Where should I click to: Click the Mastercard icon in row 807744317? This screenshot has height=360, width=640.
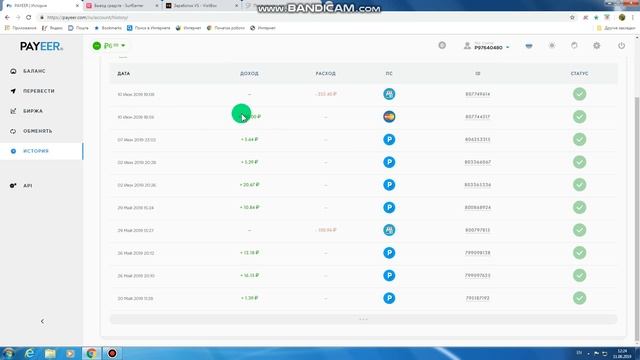[x=389, y=117]
